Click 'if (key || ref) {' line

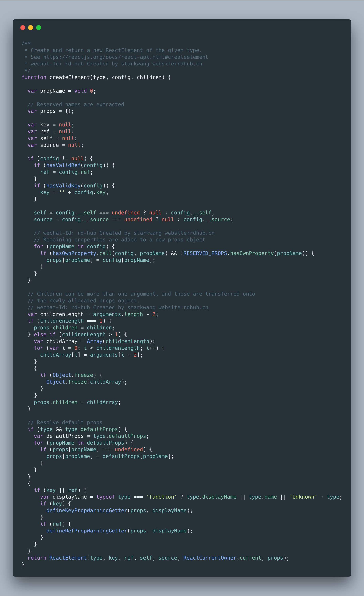(60, 490)
